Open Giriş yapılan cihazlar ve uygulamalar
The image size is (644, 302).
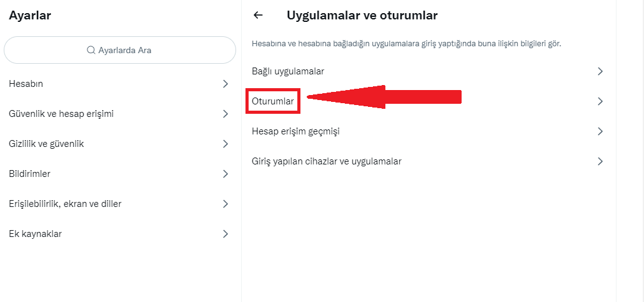click(326, 161)
